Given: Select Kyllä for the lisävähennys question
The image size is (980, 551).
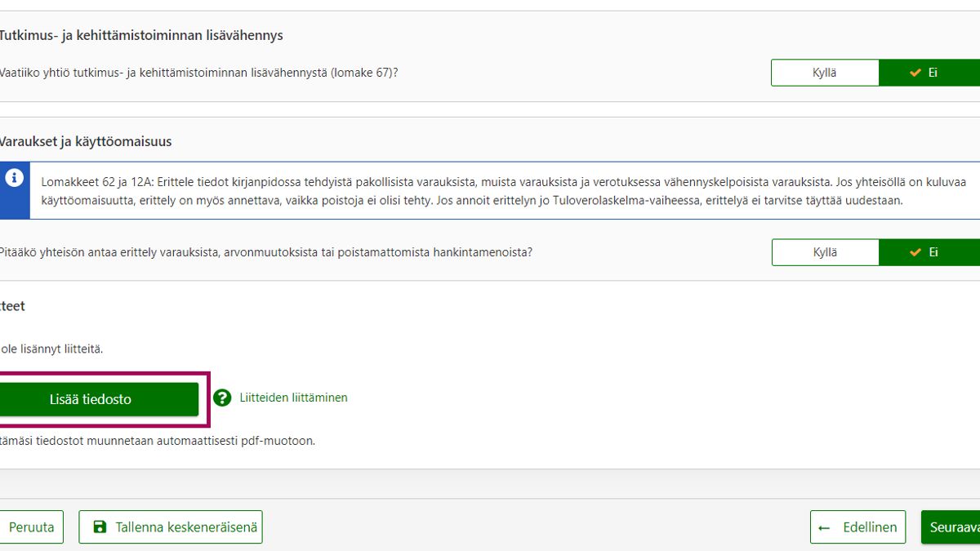Looking at the screenshot, I should point(825,73).
